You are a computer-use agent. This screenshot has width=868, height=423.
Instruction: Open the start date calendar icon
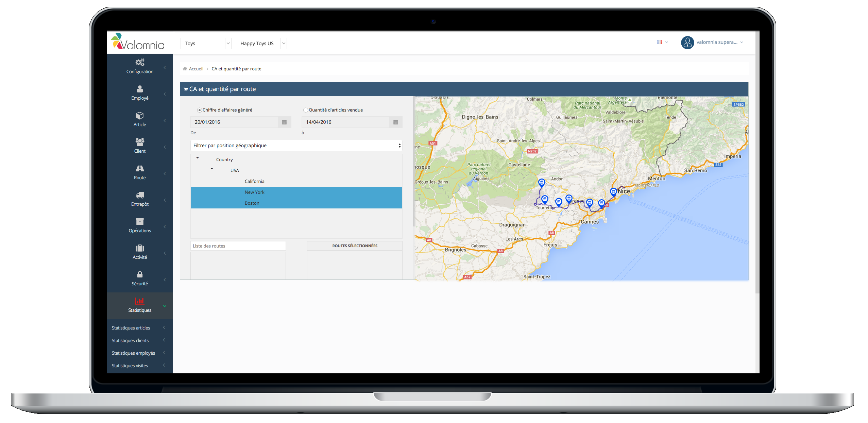pos(284,122)
